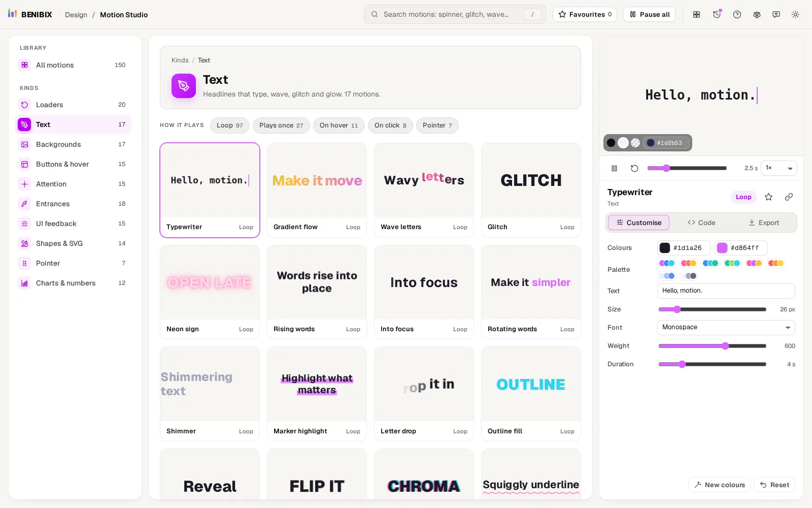Click the #d864ff colour swatch
The width and height of the screenshot is (812, 508).
(722, 248)
